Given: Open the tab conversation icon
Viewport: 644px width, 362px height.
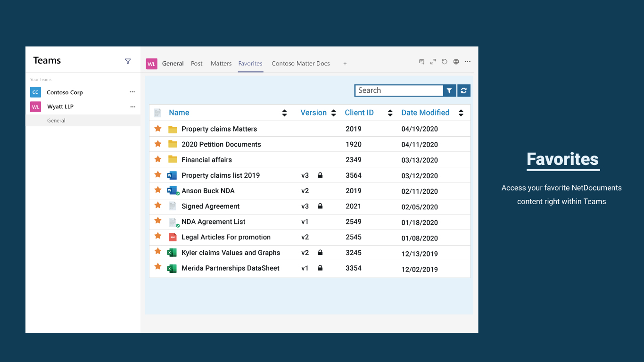Looking at the screenshot, I should coord(421,62).
